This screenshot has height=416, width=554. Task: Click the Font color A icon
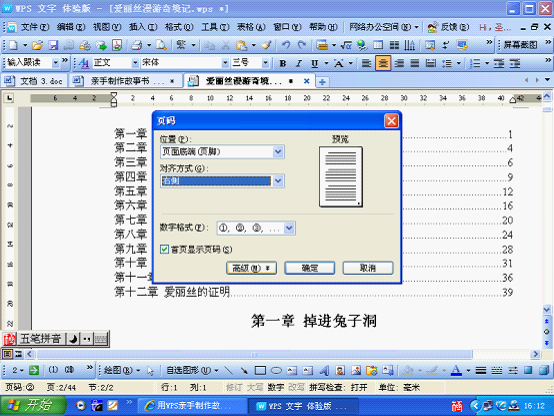(456, 370)
